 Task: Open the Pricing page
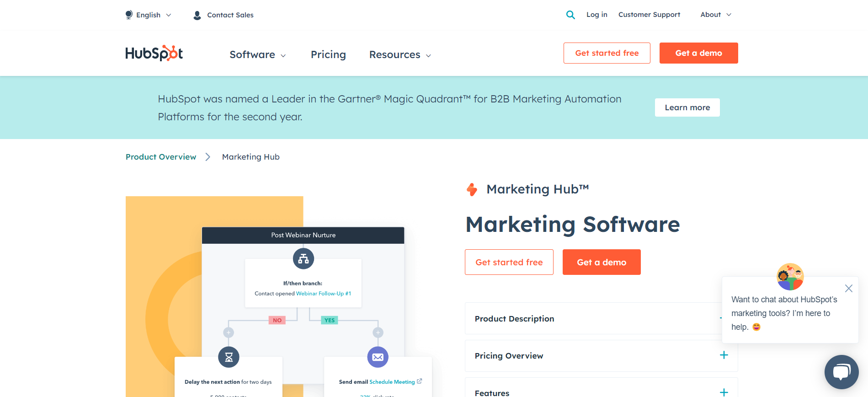click(328, 55)
